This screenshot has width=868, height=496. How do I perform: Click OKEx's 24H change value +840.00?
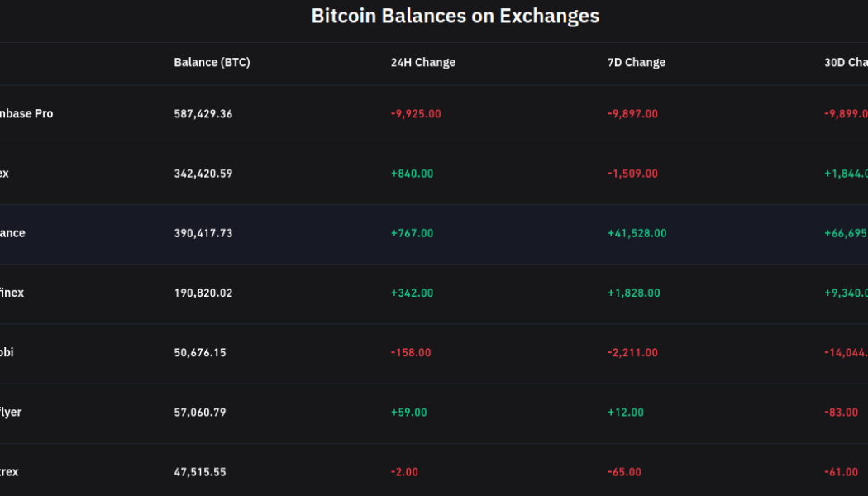click(x=411, y=173)
